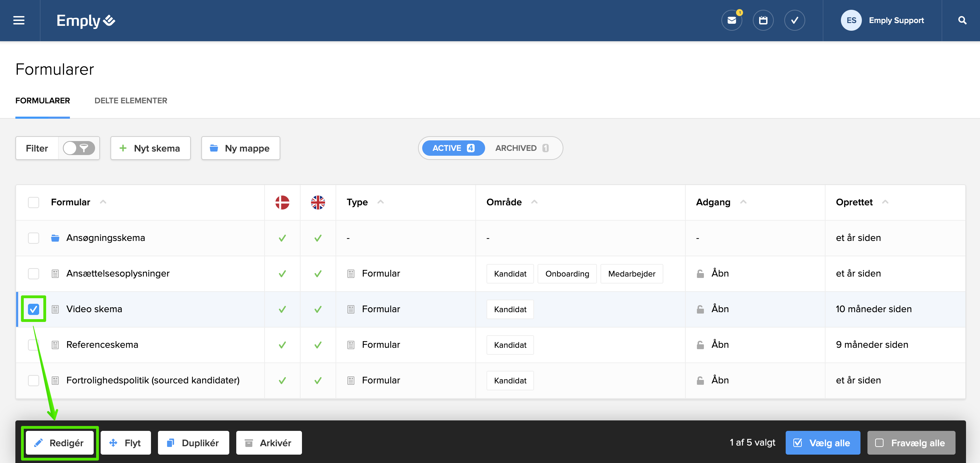The image size is (980, 463).
Task: Click the Danish flag column icon
Action: click(x=282, y=202)
